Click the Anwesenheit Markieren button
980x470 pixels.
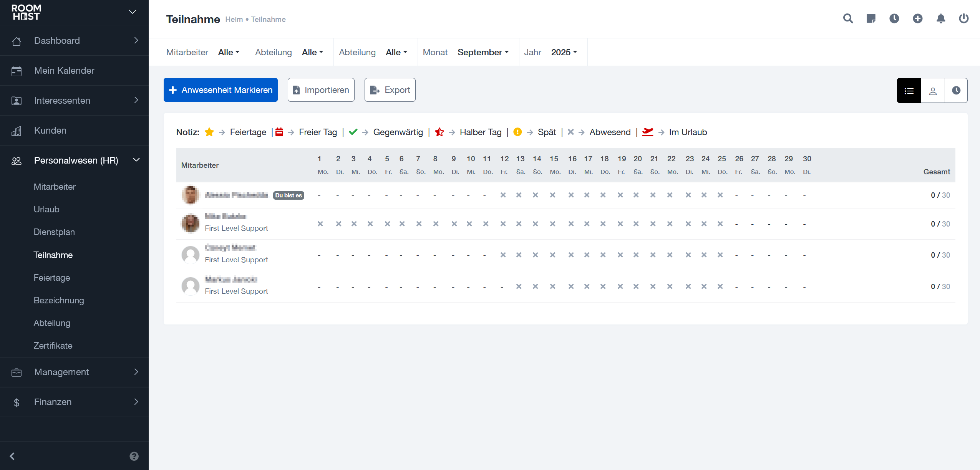pyautogui.click(x=221, y=90)
